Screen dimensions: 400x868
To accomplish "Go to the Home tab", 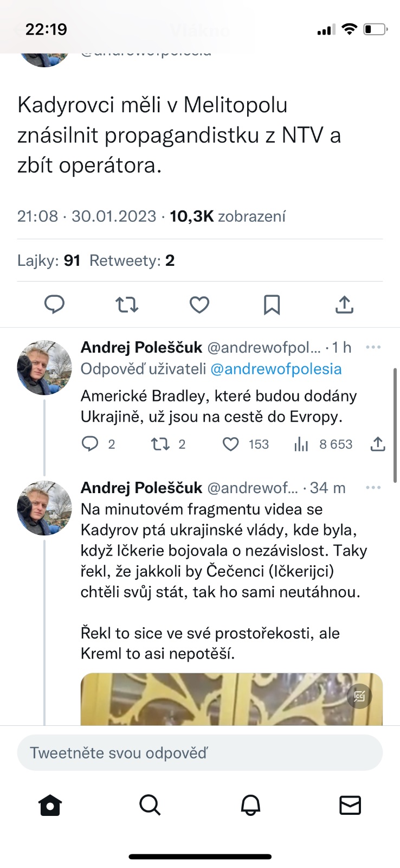I will click(50, 806).
